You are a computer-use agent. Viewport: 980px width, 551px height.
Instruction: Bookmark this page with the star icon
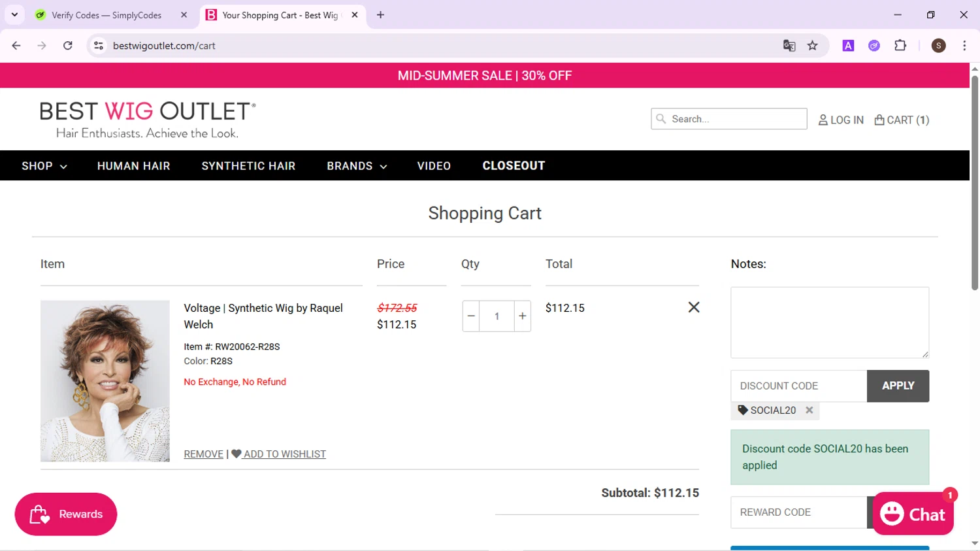813,46
